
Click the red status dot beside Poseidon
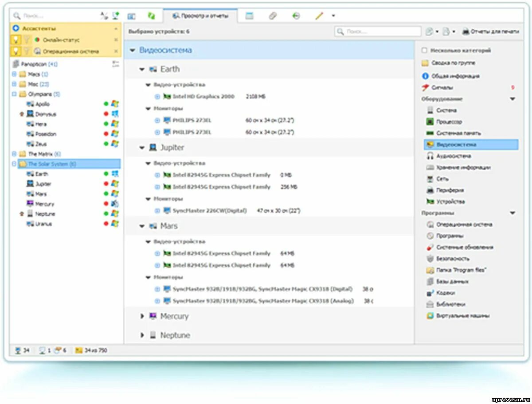pyautogui.click(x=106, y=134)
